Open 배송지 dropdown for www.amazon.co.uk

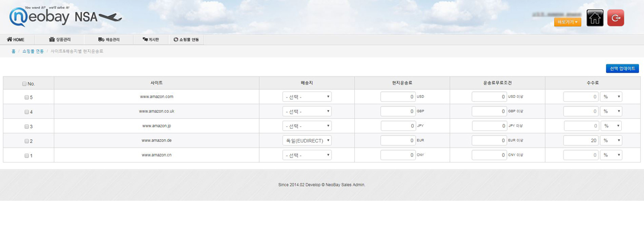pyautogui.click(x=307, y=111)
